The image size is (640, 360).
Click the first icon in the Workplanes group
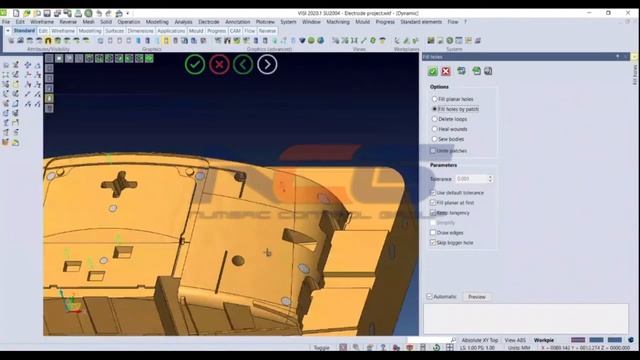click(x=397, y=40)
